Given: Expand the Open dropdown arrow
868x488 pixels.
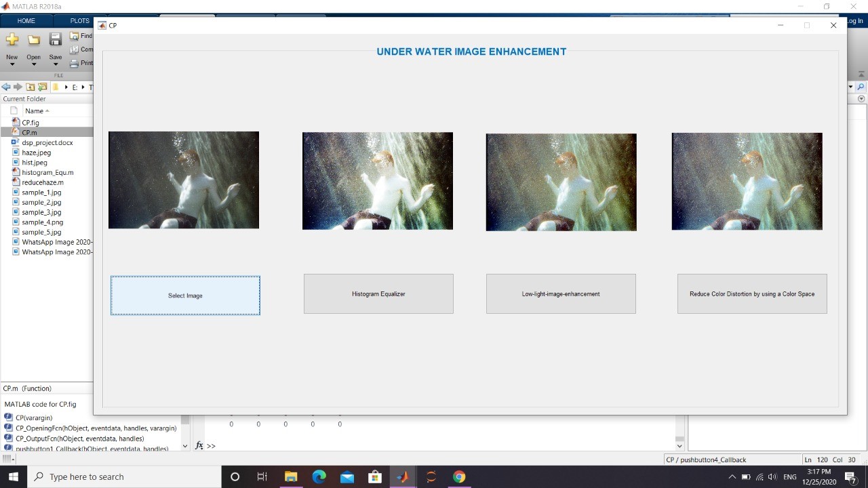Looking at the screenshot, I should tap(33, 65).
